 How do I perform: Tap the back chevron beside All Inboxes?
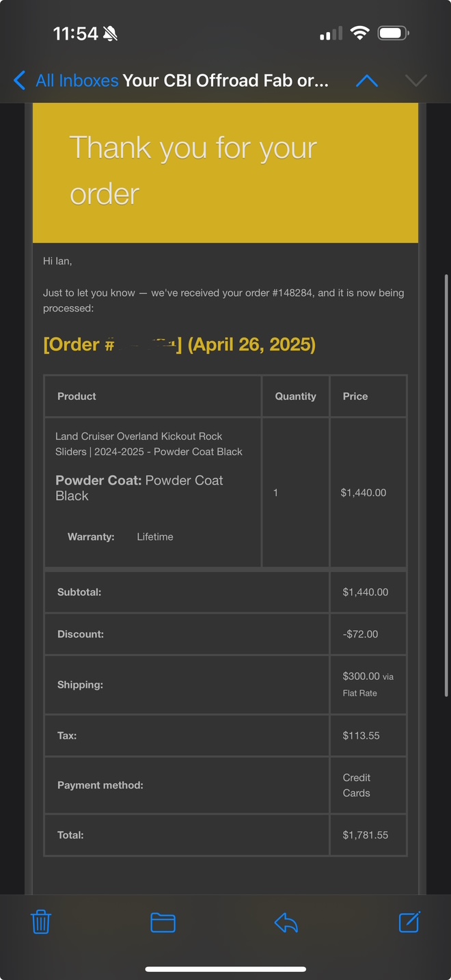(x=20, y=81)
